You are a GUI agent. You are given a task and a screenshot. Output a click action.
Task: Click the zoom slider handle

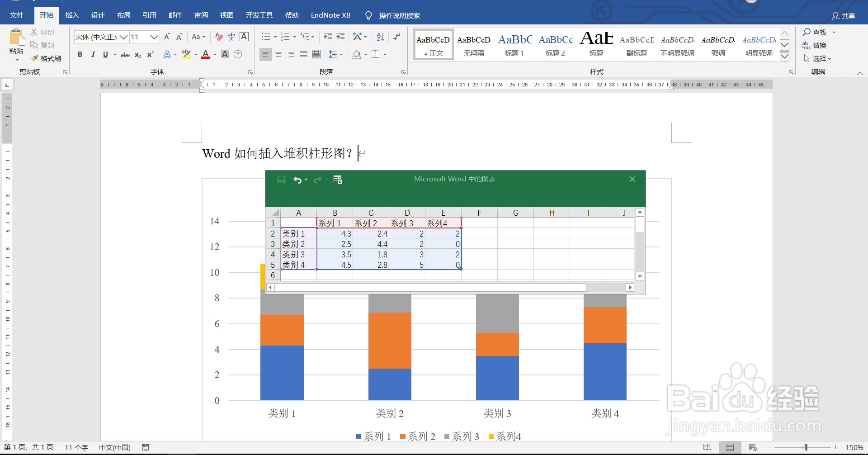[x=806, y=447]
